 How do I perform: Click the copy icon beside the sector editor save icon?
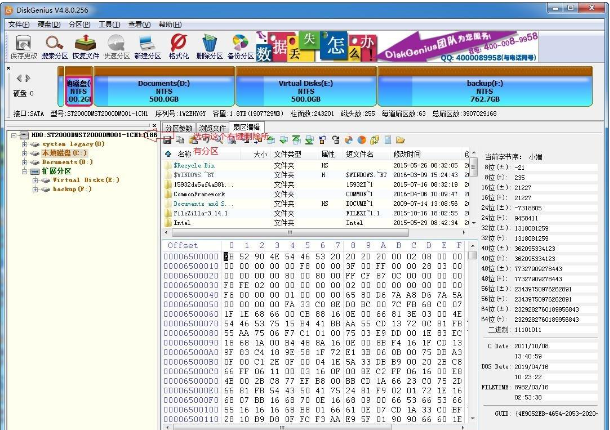click(180, 140)
